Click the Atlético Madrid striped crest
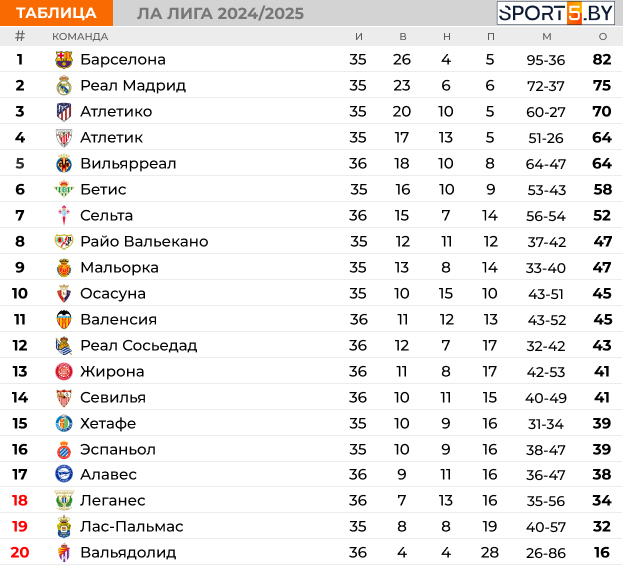This screenshot has width=623, height=565. coord(64,112)
